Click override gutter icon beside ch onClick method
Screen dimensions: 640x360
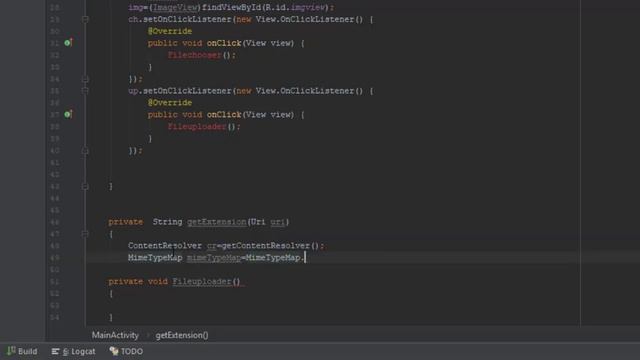[68, 42]
